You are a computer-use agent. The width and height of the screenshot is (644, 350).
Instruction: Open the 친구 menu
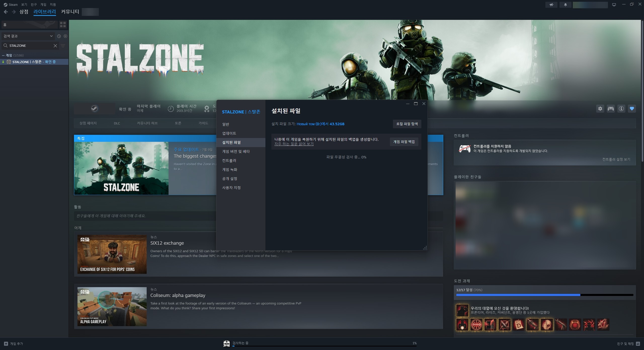[x=34, y=5]
